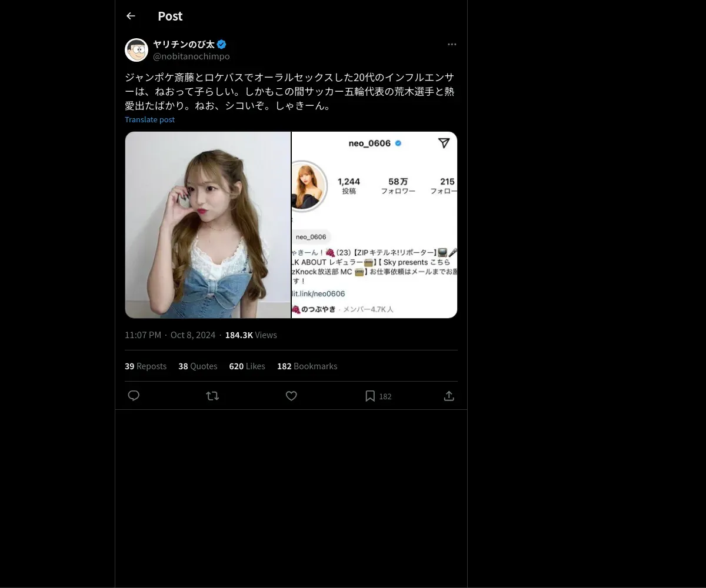
Task: Go back using the arrow icon
Action: (x=131, y=16)
